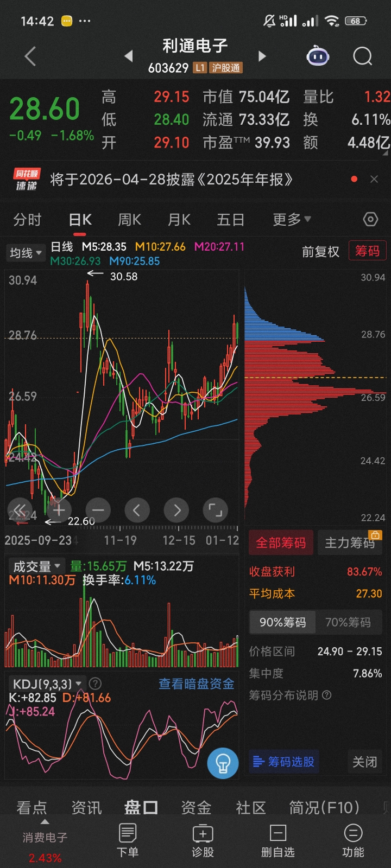Open KDJ indicator help question mark
391x868 pixels.
tap(95, 684)
